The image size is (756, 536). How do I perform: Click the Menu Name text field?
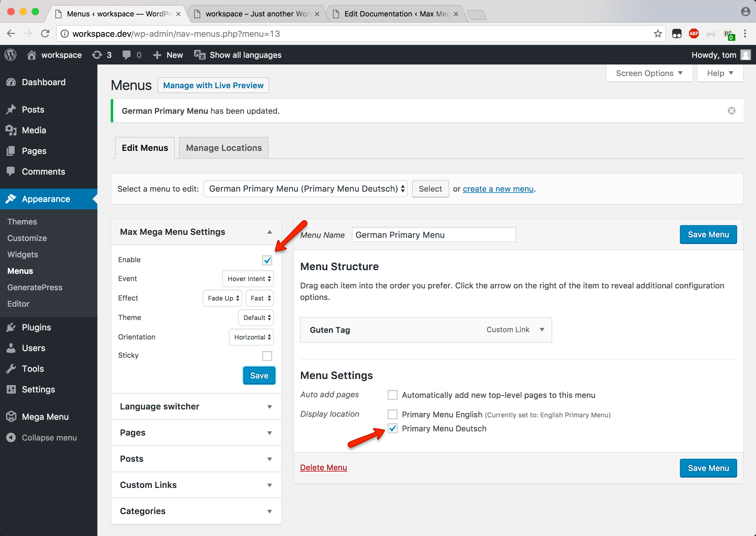point(433,235)
